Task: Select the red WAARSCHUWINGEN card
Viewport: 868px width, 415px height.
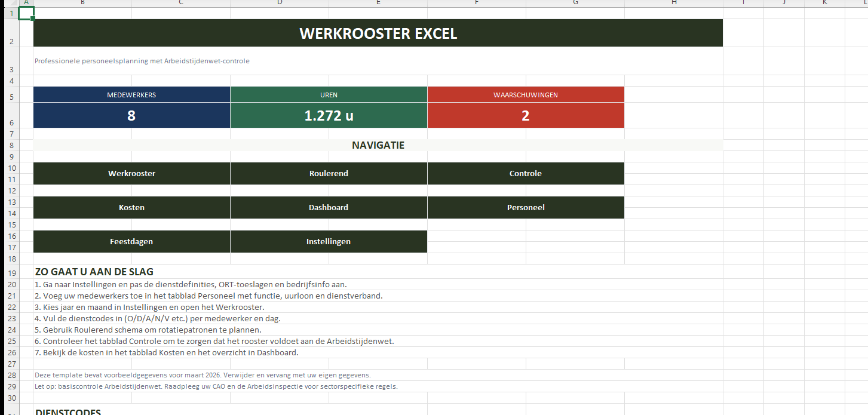Action: click(525, 115)
